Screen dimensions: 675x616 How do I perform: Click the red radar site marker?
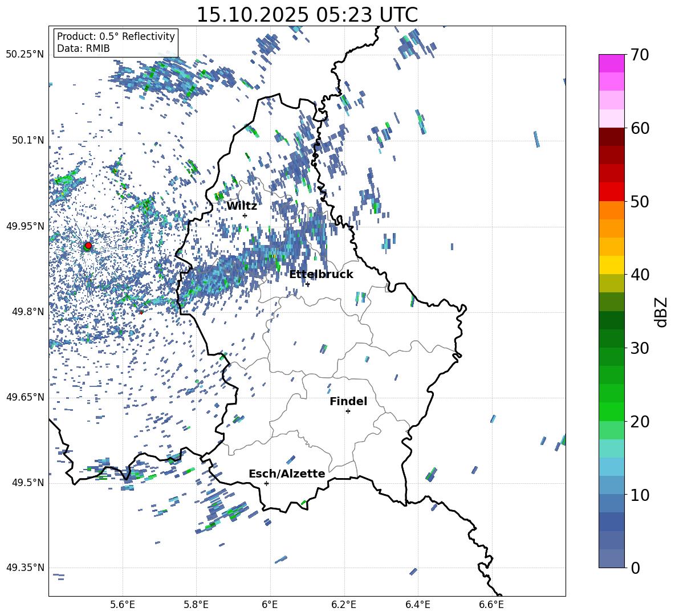click(x=88, y=246)
